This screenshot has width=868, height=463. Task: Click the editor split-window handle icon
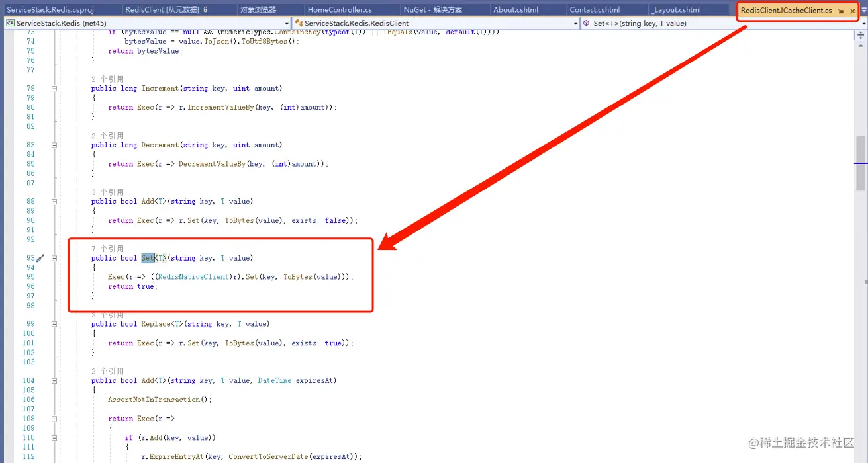point(861,35)
